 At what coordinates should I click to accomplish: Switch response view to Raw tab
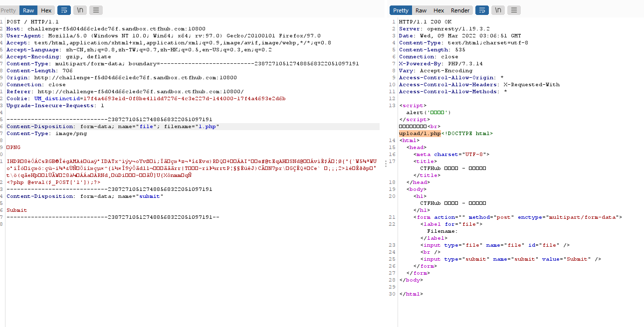coord(421,10)
